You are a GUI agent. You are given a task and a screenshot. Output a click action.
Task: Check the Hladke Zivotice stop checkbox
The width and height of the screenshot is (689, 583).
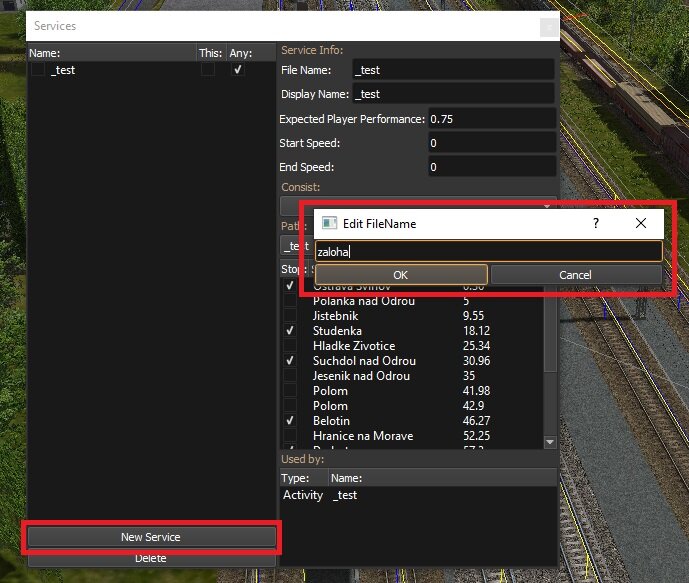click(290, 346)
